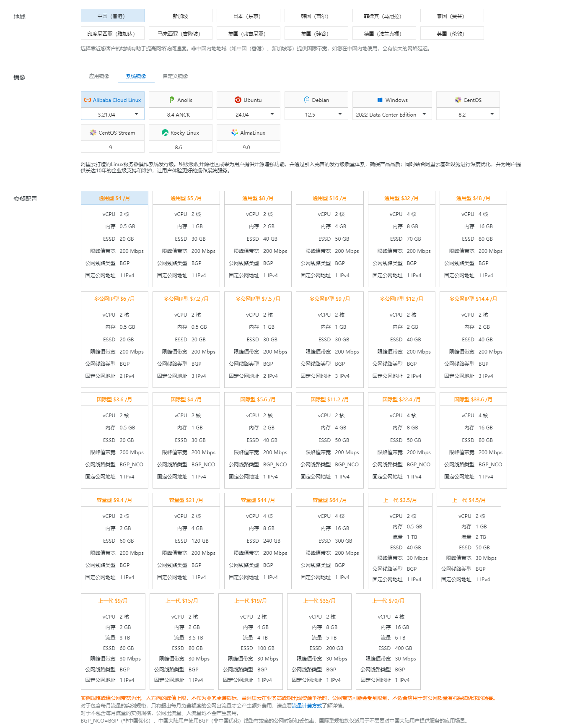Screen dimensions: 580x728
Task: Choose the Anolis OS icon
Action: pos(172,100)
